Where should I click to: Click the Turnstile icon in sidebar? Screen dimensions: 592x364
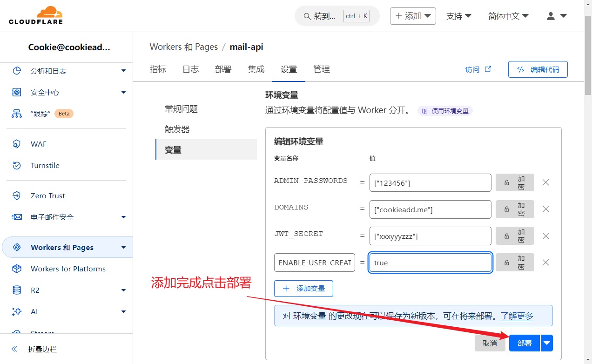click(17, 166)
